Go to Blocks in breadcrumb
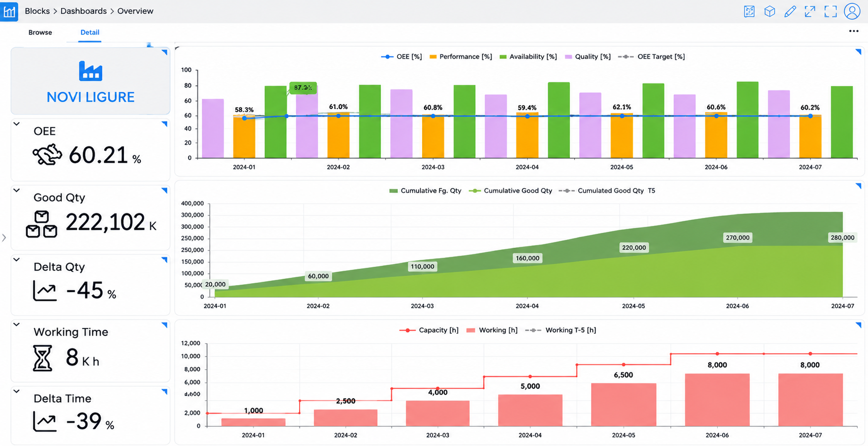The image size is (868, 446). pyautogui.click(x=37, y=11)
